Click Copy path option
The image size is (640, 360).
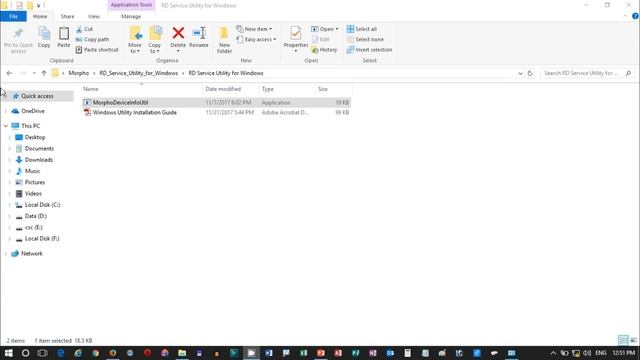click(92, 39)
